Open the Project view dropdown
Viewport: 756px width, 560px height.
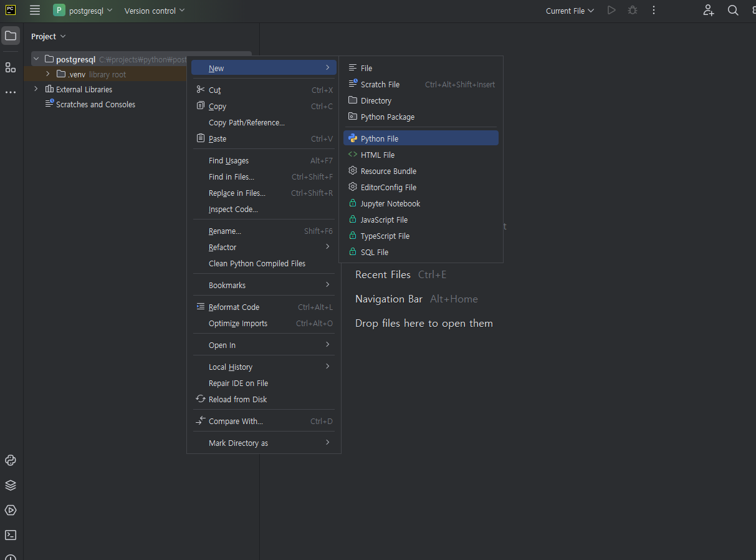tap(49, 36)
